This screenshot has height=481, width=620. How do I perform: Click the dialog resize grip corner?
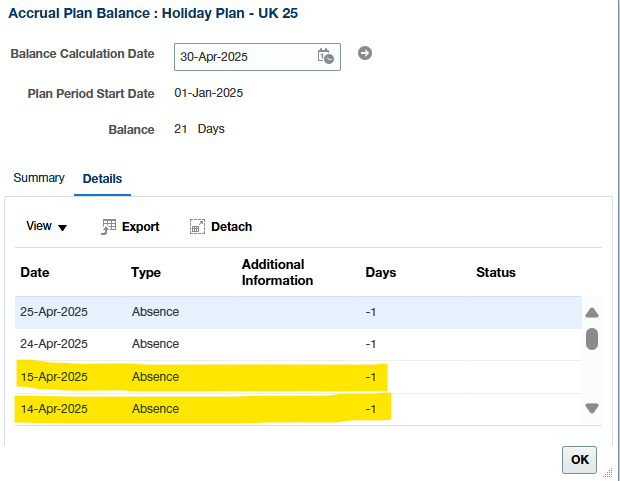click(x=608, y=472)
